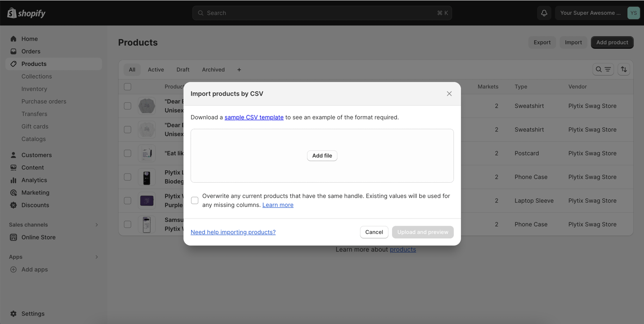Expand the Sales channels section

97,224
